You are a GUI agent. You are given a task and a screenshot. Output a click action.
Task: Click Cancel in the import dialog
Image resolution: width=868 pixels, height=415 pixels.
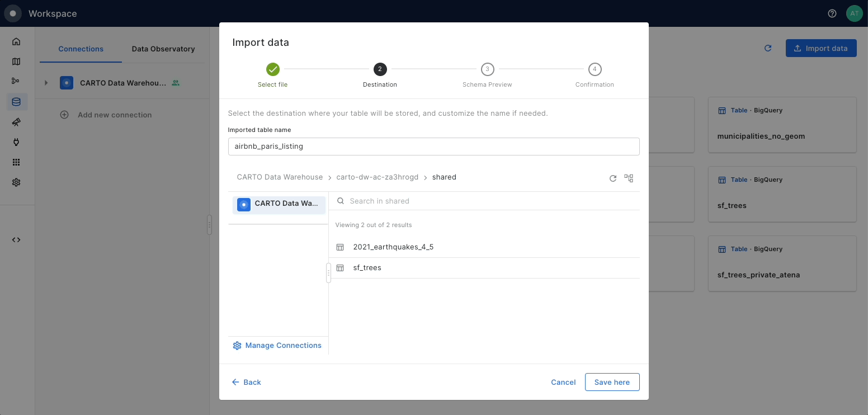563,382
